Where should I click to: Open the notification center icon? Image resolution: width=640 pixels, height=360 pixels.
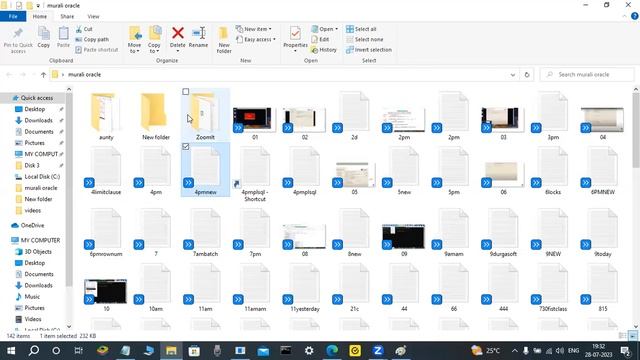625,351
